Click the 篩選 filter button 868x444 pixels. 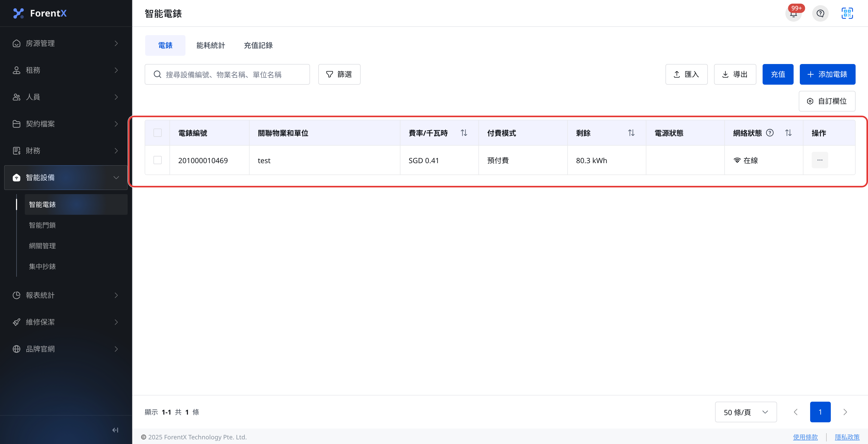(339, 74)
